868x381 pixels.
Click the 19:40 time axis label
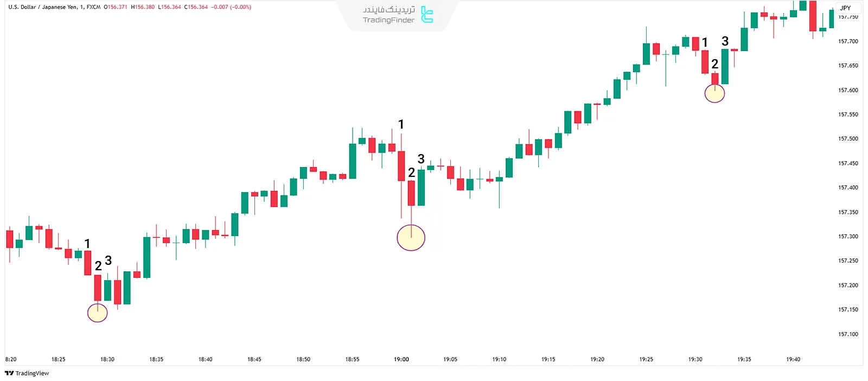[793, 359]
